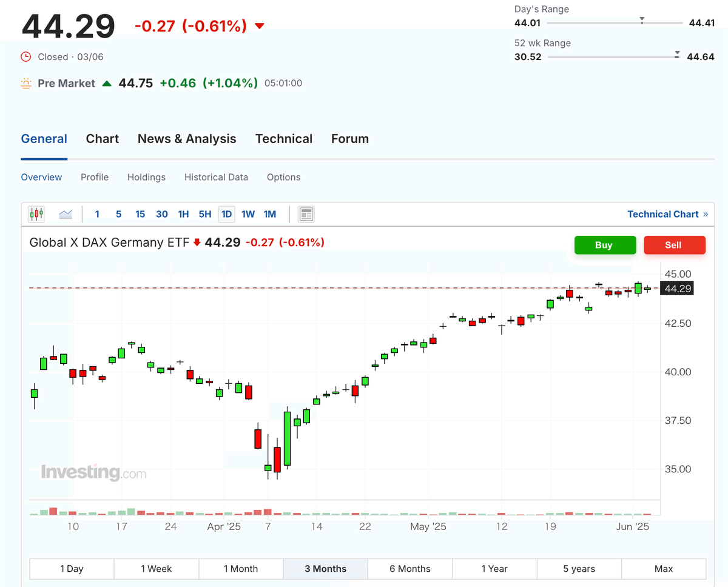Click the May '25 date axis label

click(428, 526)
